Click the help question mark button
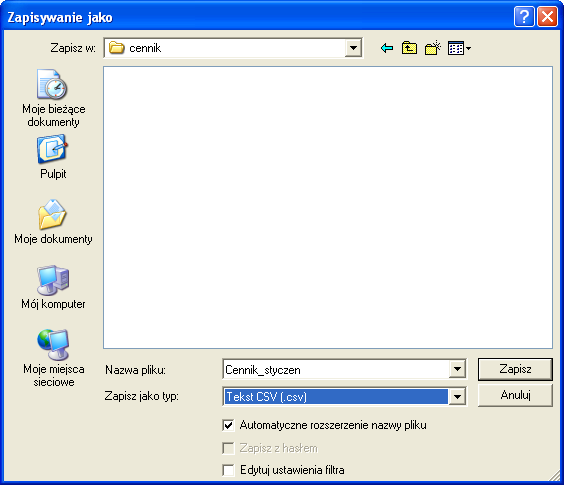The image size is (564, 485). pyautogui.click(x=524, y=17)
